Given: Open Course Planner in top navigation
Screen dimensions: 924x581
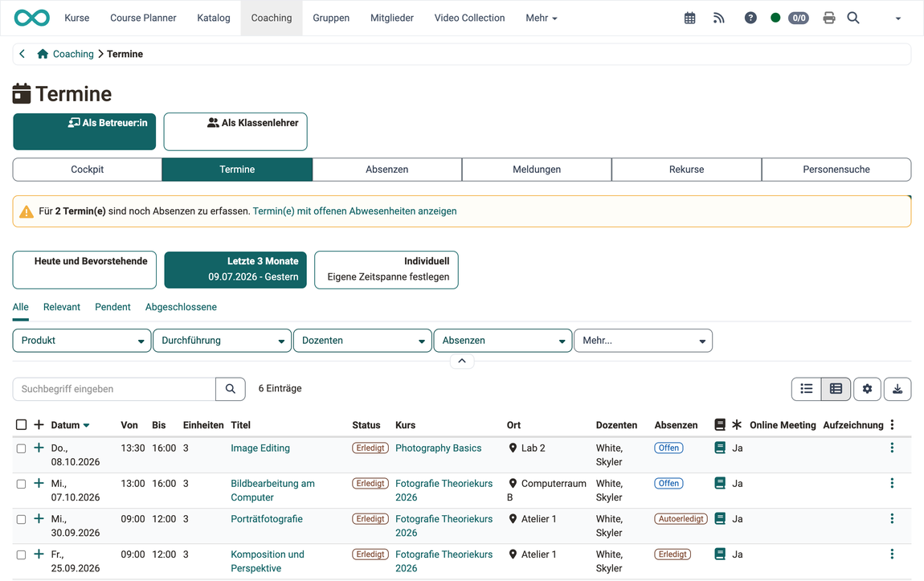Looking at the screenshot, I should click(143, 18).
